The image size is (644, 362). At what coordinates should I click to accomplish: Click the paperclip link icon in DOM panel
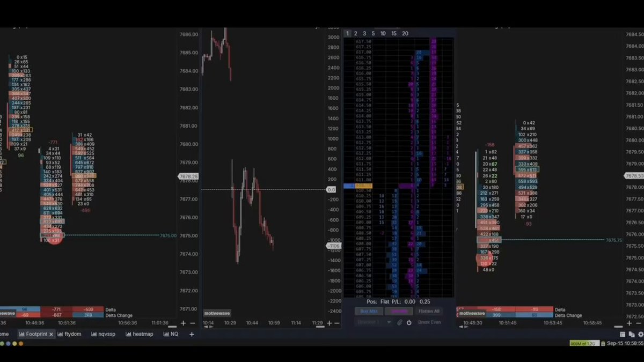coord(400,322)
